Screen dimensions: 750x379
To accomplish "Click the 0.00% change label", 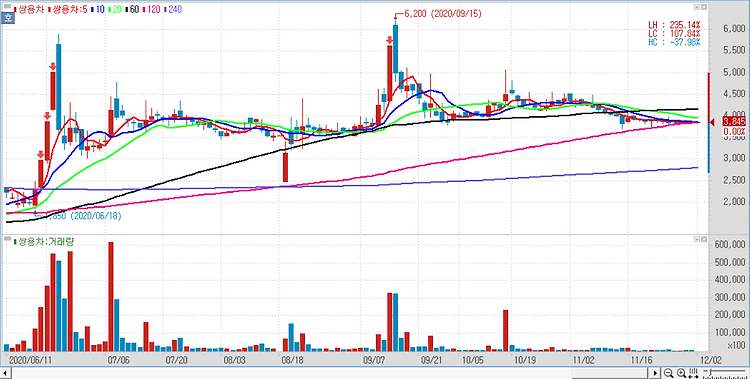I will pos(734,131).
